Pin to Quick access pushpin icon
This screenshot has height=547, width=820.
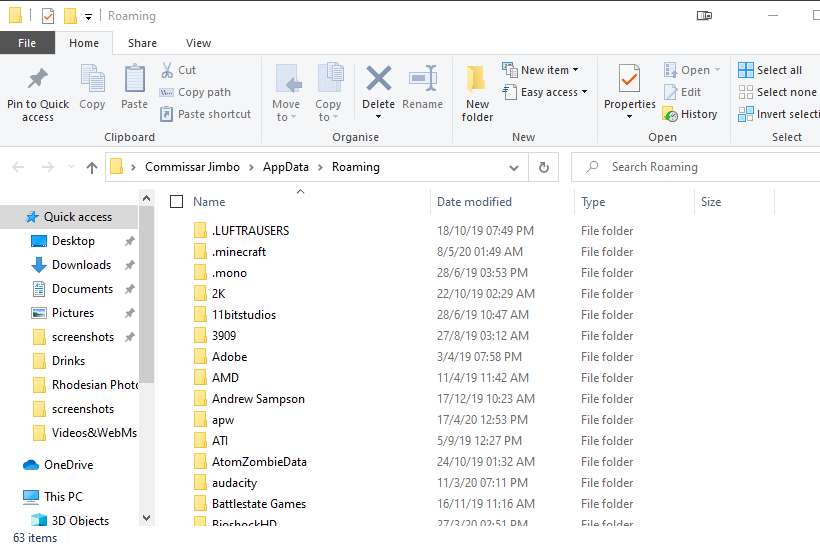click(38, 78)
